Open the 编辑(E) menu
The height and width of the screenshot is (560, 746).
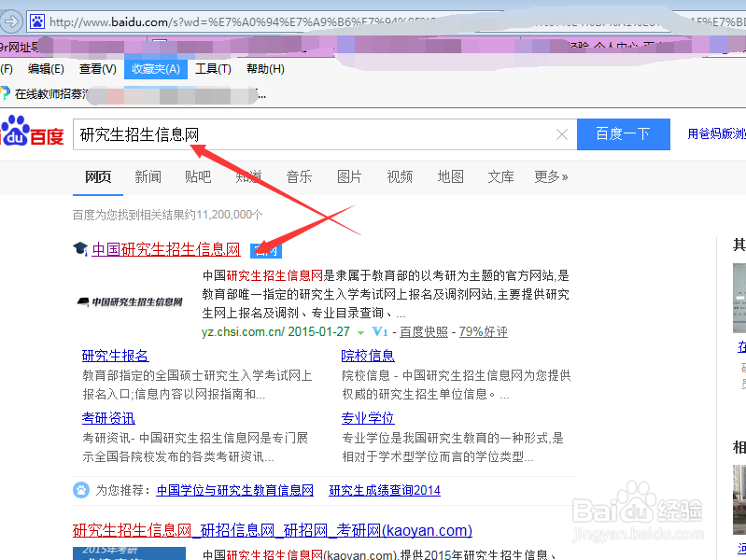46,69
